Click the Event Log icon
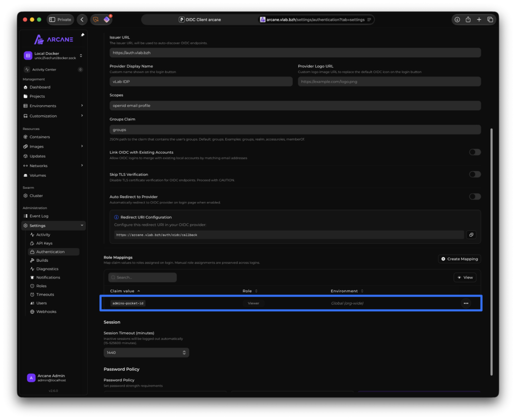This screenshot has width=516, height=420. [x=25, y=216]
